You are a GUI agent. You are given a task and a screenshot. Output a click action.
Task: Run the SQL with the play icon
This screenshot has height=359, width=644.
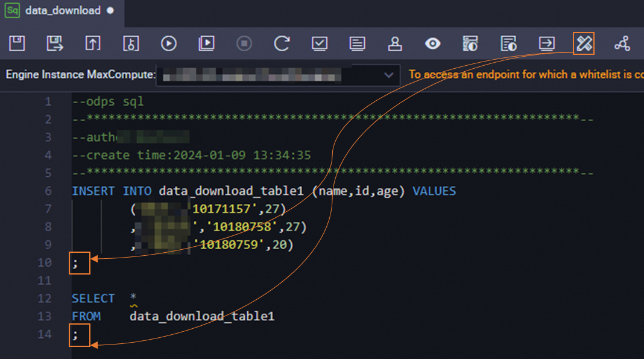click(x=168, y=43)
